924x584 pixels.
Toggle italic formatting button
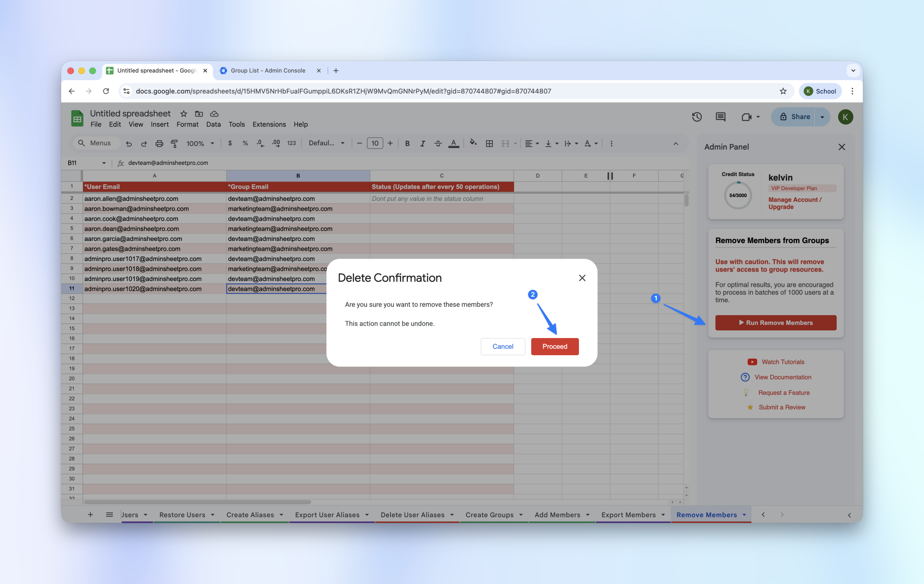pyautogui.click(x=422, y=144)
